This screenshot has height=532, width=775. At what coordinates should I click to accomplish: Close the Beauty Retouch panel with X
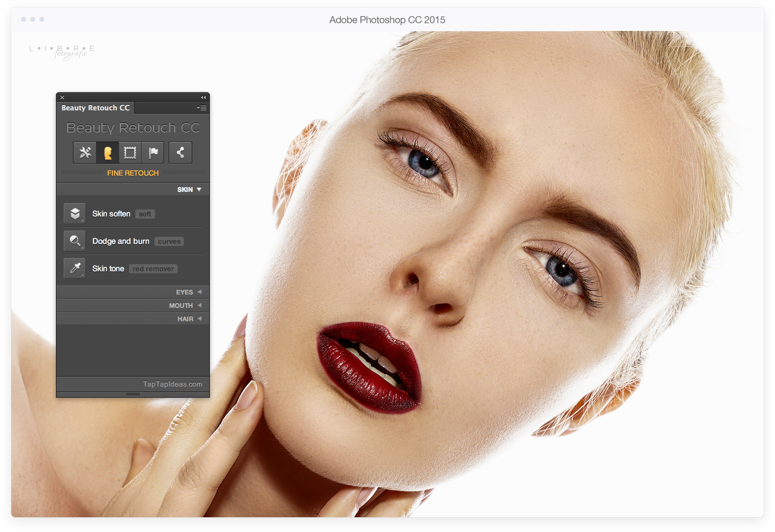click(62, 97)
